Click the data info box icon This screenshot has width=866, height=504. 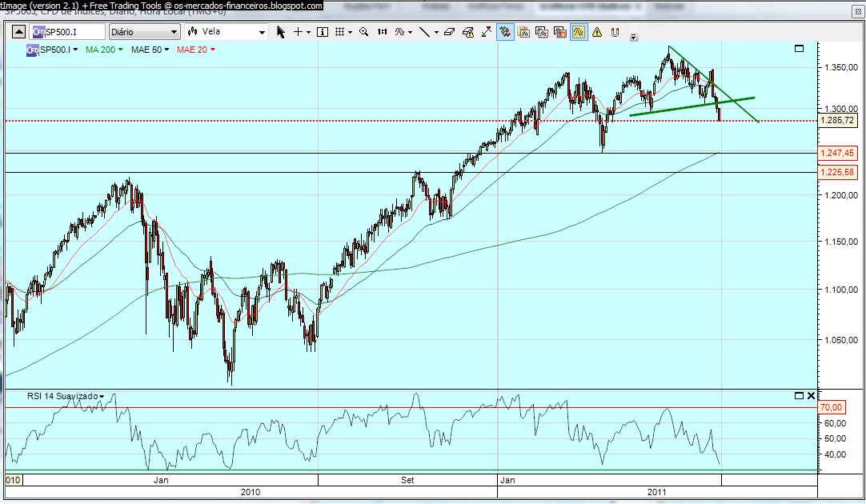click(323, 32)
